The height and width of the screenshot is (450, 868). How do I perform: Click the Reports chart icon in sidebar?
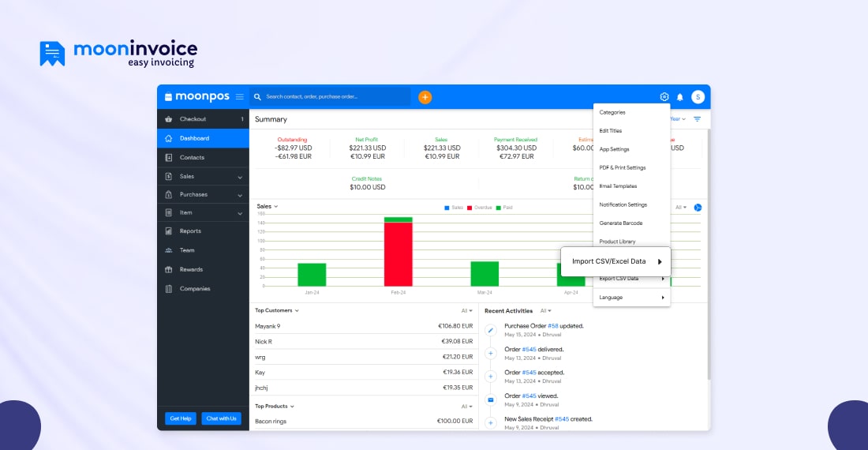pyautogui.click(x=169, y=231)
